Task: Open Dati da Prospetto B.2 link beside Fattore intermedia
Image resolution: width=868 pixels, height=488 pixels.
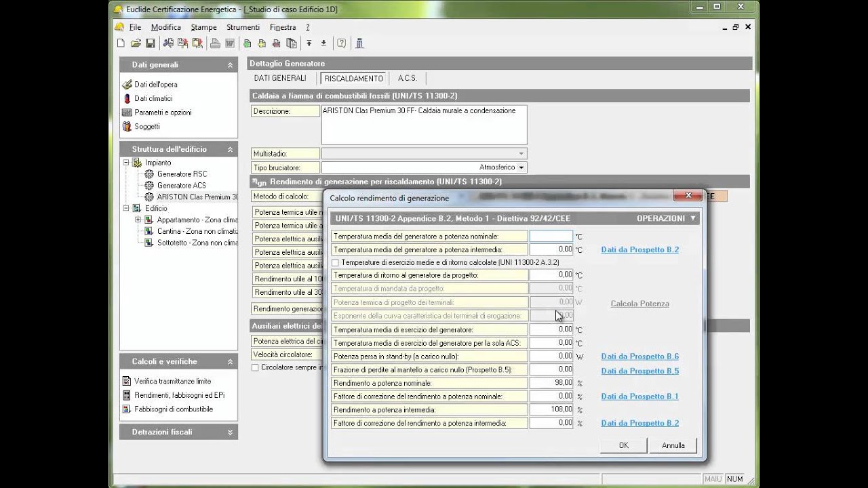Action: tap(639, 423)
